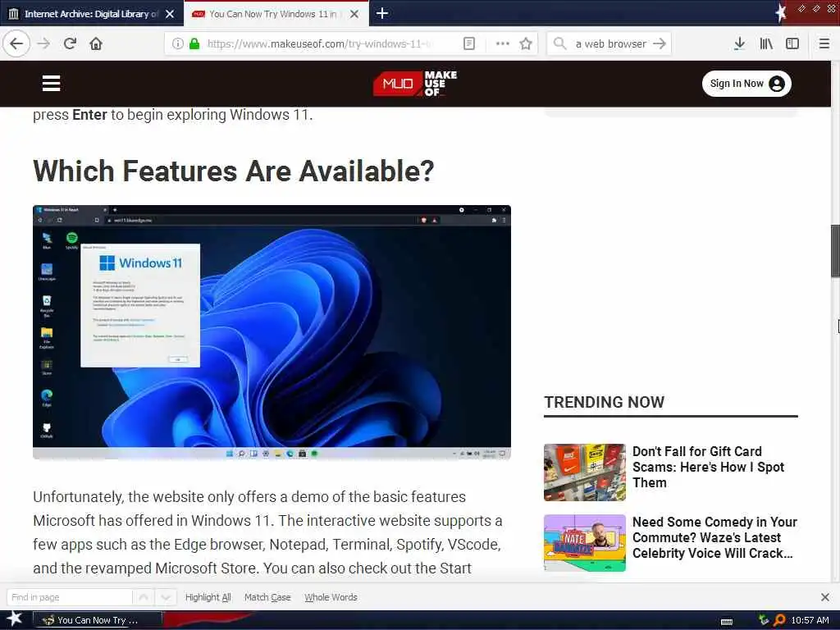Reload the current page
The height and width of the screenshot is (630, 840).
(70, 43)
